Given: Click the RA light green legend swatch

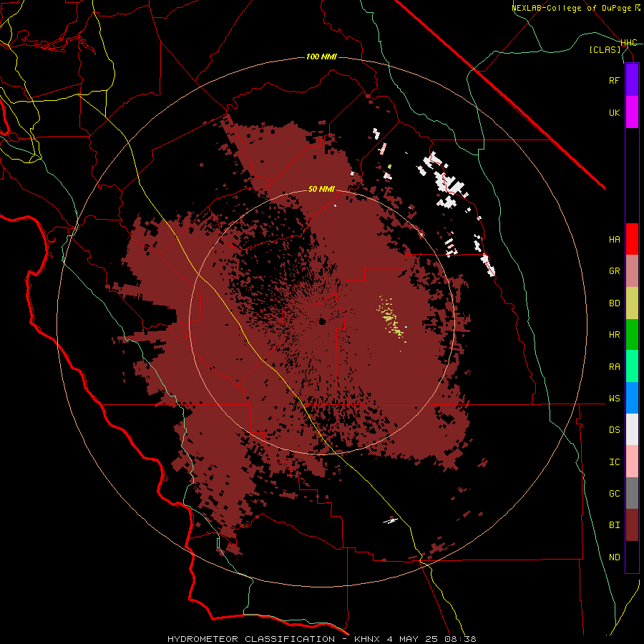Looking at the screenshot, I should click(x=632, y=366).
